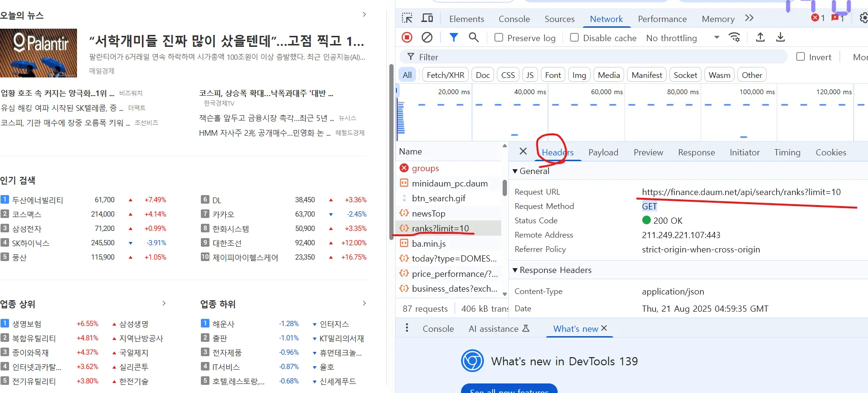
Task: Select the Img type filter
Action: (579, 75)
